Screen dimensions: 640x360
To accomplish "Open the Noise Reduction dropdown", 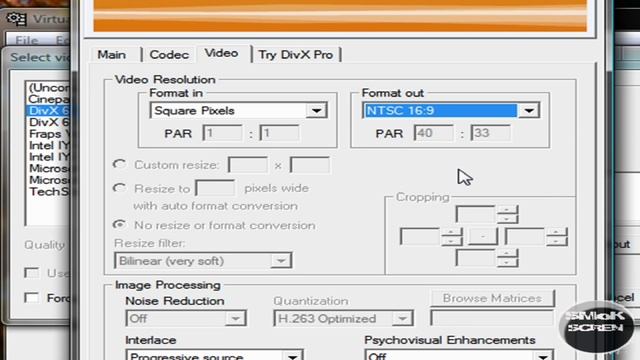I will pyautogui.click(x=186, y=318).
